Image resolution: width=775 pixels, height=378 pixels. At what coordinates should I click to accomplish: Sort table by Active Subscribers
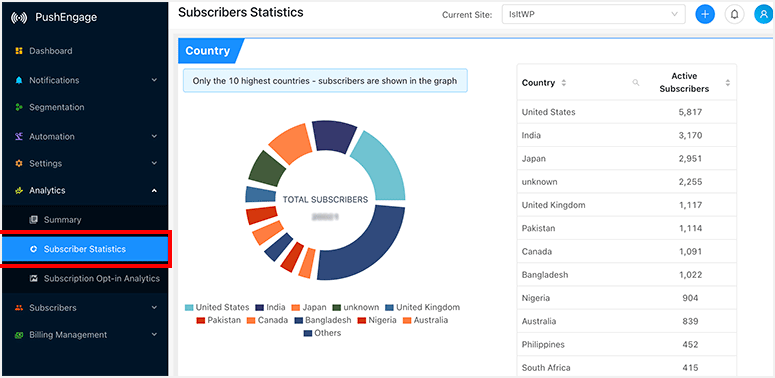click(727, 83)
